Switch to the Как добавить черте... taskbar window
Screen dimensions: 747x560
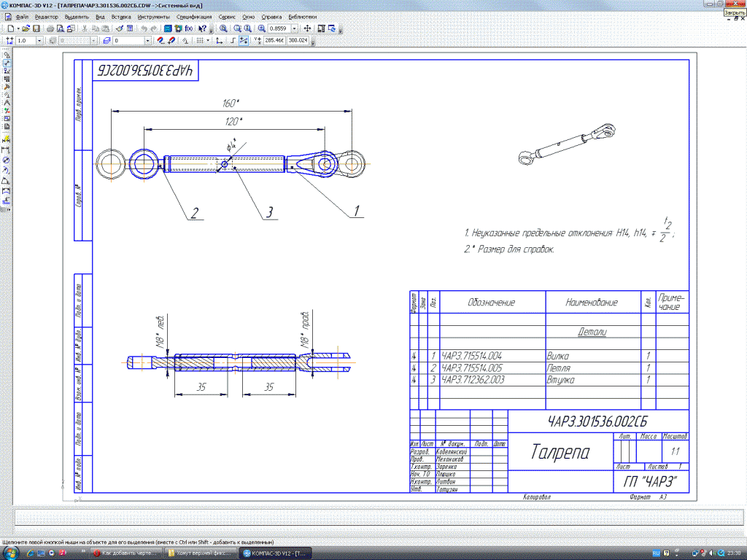[x=125, y=553]
